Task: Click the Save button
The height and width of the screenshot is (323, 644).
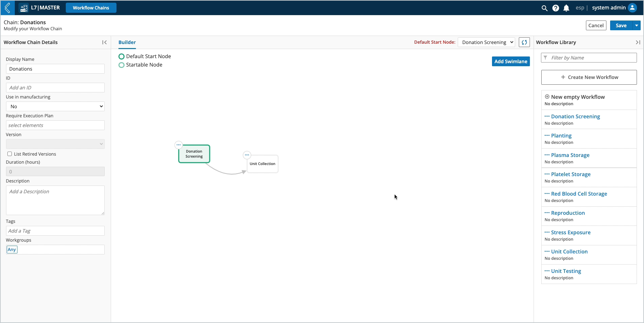Action: pyautogui.click(x=621, y=26)
